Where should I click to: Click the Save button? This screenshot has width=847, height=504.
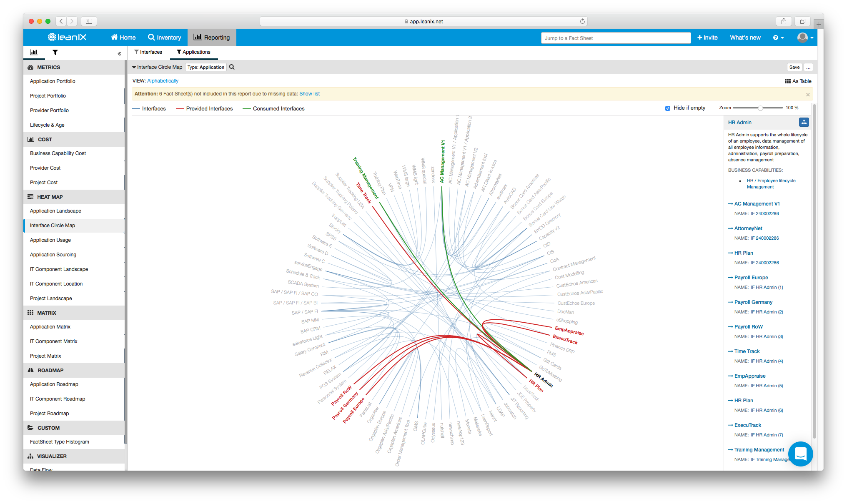[794, 67]
